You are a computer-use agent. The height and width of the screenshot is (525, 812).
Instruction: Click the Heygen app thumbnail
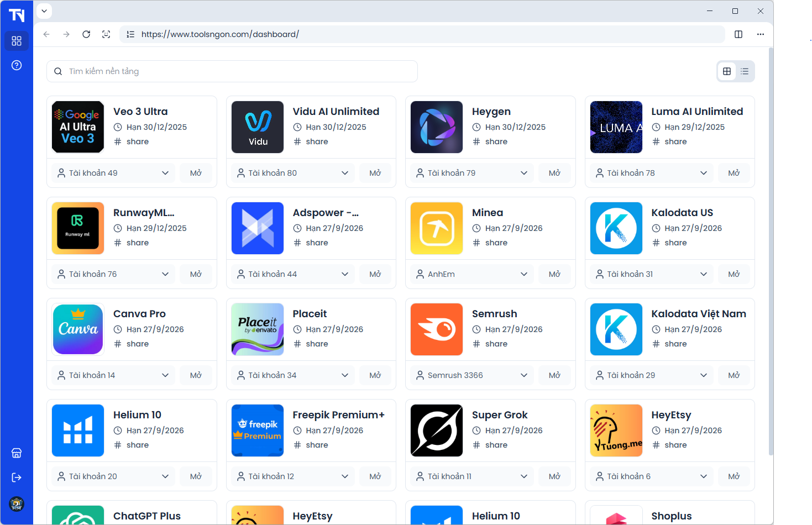point(437,127)
